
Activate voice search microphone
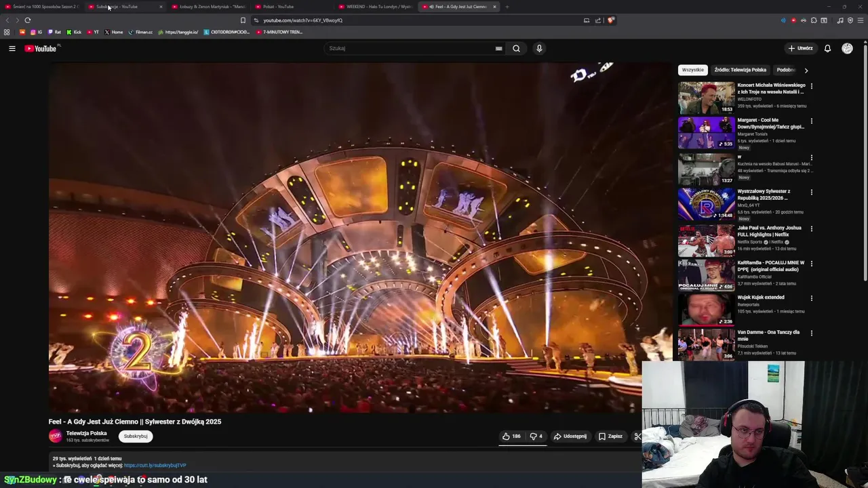click(x=539, y=48)
